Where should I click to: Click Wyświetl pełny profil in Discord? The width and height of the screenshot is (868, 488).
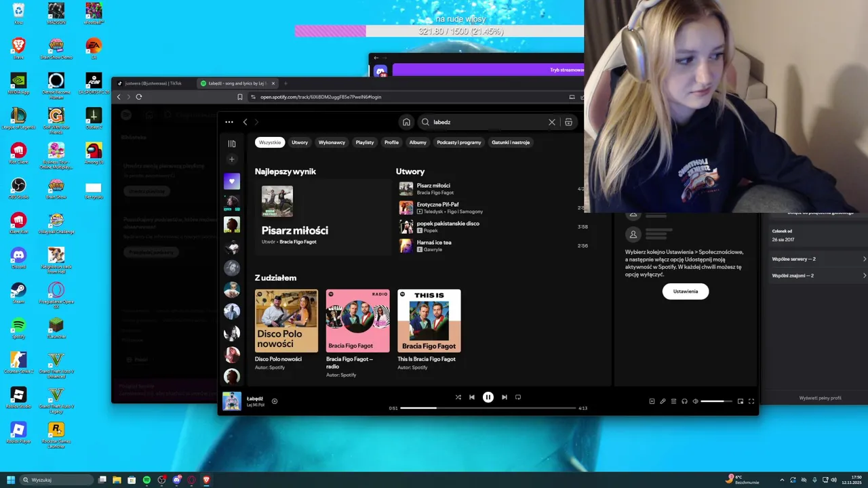[x=820, y=398]
